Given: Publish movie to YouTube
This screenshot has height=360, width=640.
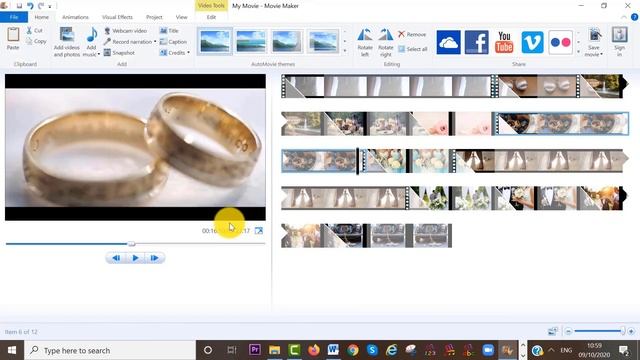Looking at the screenshot, I should (504, 42).
